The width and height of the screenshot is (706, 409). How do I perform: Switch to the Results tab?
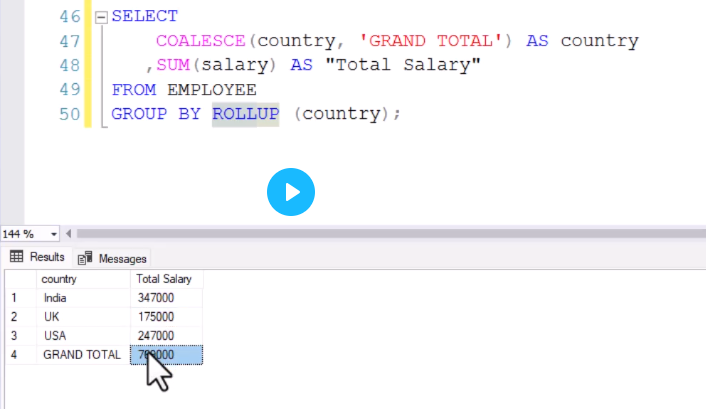[38, 257]
